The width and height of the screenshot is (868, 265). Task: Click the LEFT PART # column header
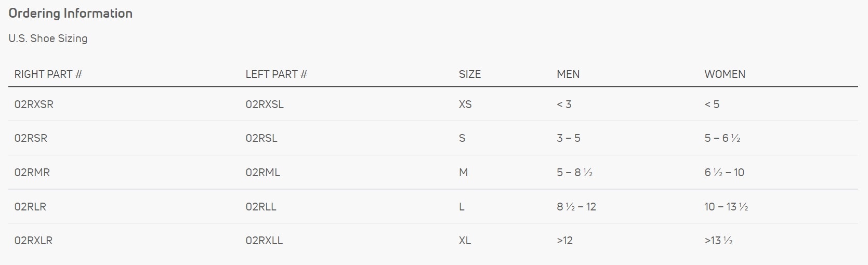click(276, 74)
